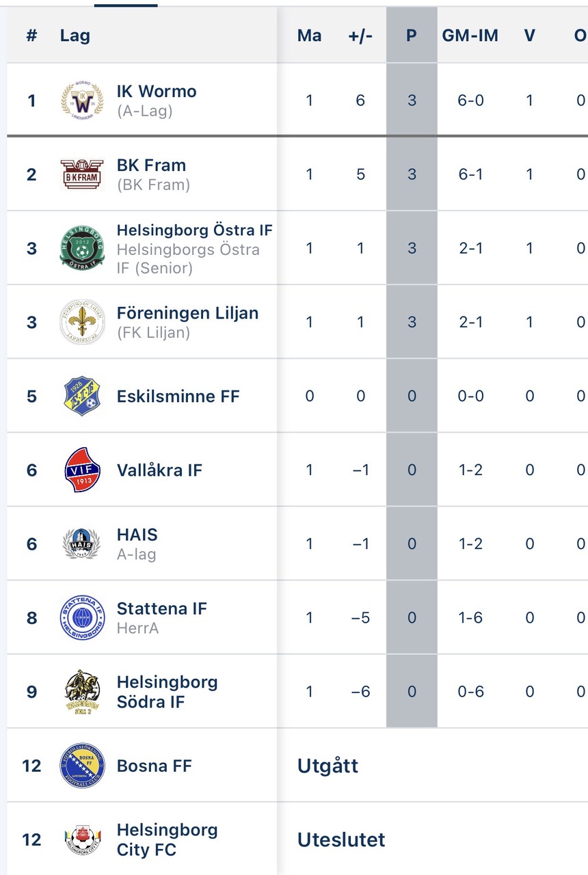Select the Helsingborg City FC logo

[82, 839]
